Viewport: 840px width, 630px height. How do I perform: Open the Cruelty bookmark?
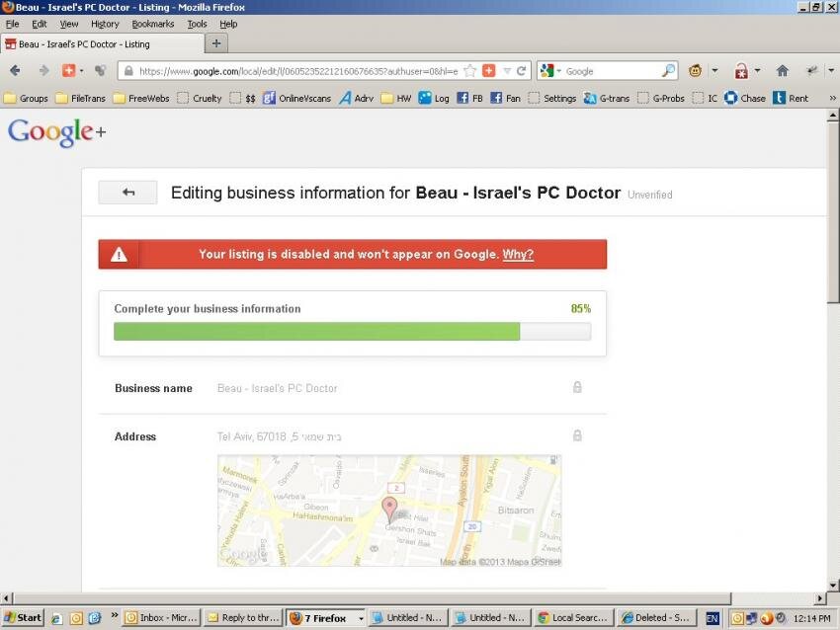tap(200, 99)
